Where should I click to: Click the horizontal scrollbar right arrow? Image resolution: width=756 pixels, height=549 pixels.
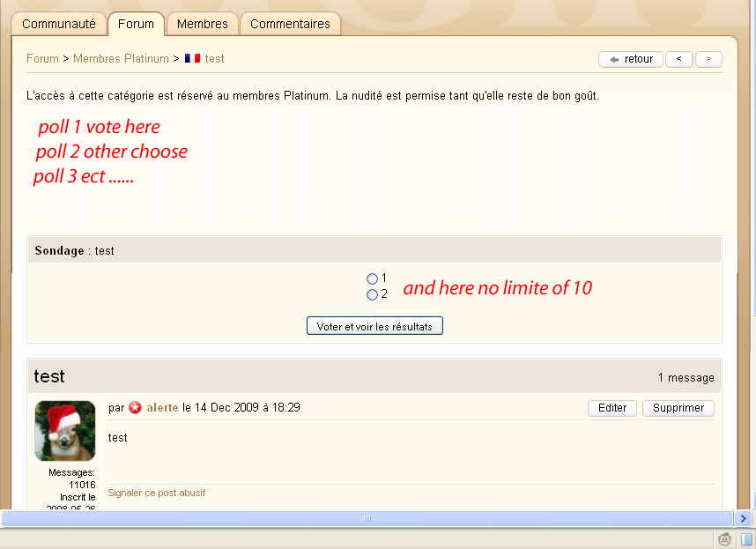[x=743, y=519]
